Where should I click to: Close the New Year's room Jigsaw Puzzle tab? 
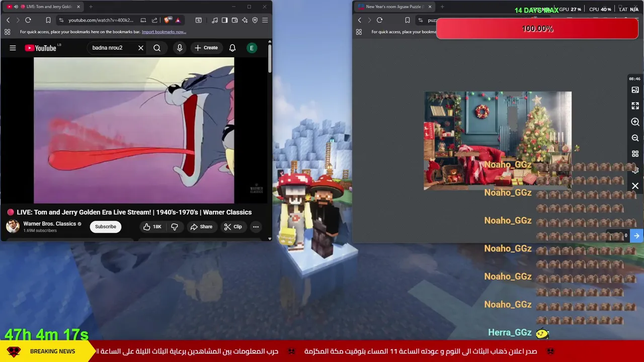430,7
